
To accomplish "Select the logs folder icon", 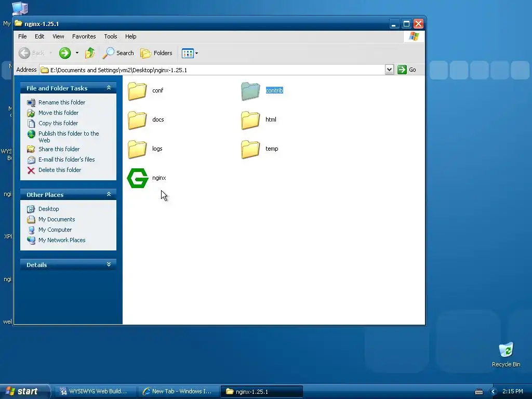I will click(137, 149).
